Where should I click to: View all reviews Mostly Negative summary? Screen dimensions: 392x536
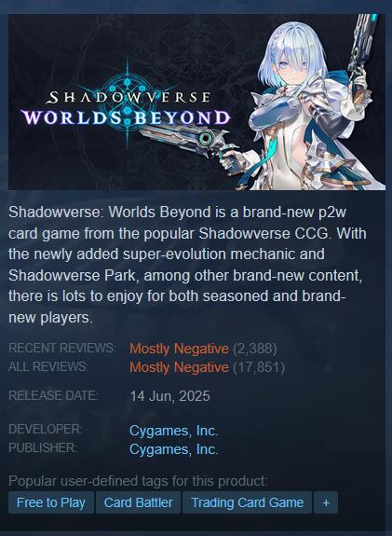tap(179, 367)
